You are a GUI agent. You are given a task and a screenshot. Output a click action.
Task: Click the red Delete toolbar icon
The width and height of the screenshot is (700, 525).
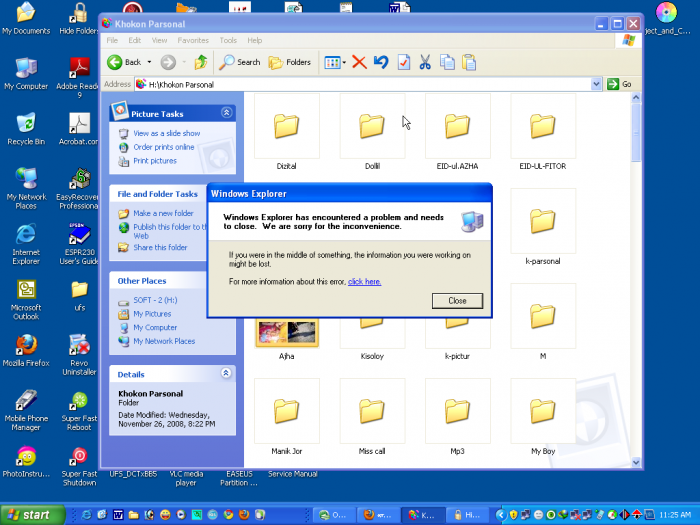(359, 62)
